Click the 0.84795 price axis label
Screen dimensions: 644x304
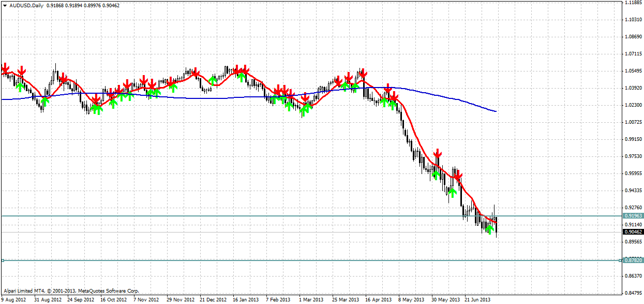[x=633, y=293]
